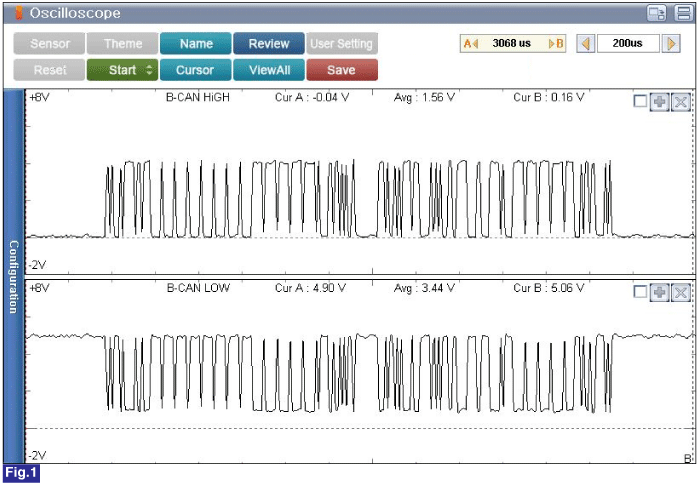
Task: Increase time base with right arrow
Action: coord(671,44)
